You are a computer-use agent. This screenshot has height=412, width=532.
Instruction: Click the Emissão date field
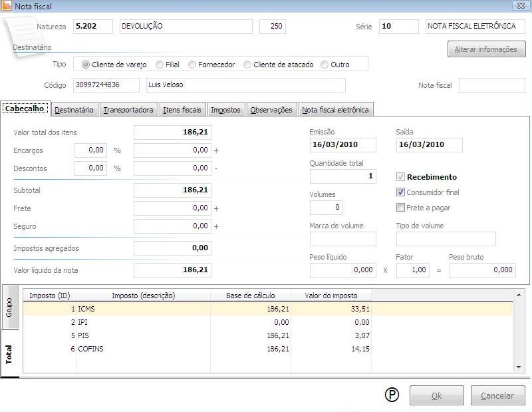coord(343,145)
